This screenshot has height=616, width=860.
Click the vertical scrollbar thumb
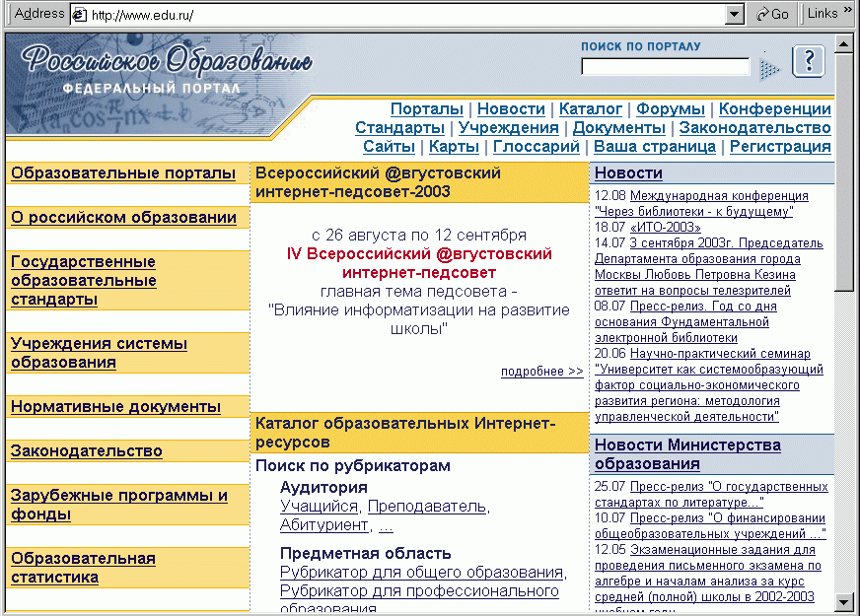[843, 172]
